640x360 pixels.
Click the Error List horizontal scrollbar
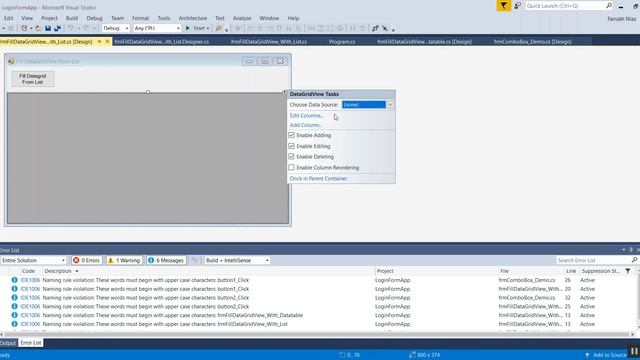(316, 334)
